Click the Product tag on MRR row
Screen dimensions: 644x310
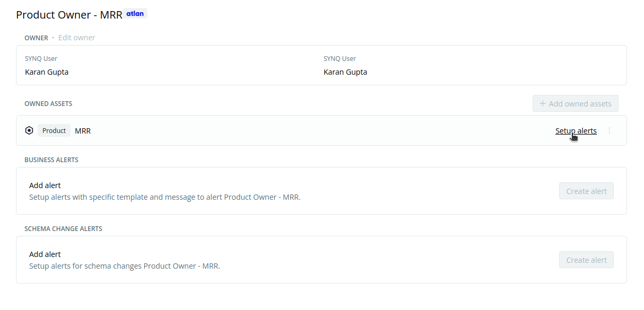point(54,130)
